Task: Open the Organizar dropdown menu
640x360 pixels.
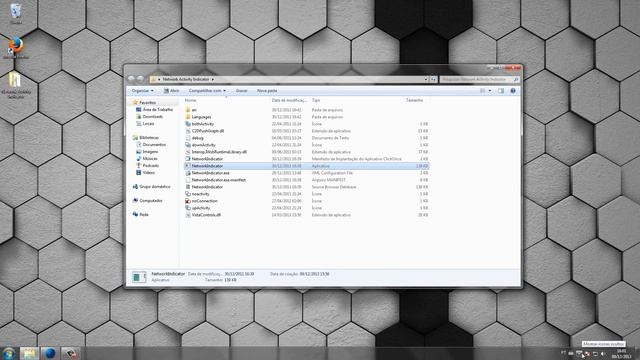Action: pyautogui.click(x=142, y=91)
